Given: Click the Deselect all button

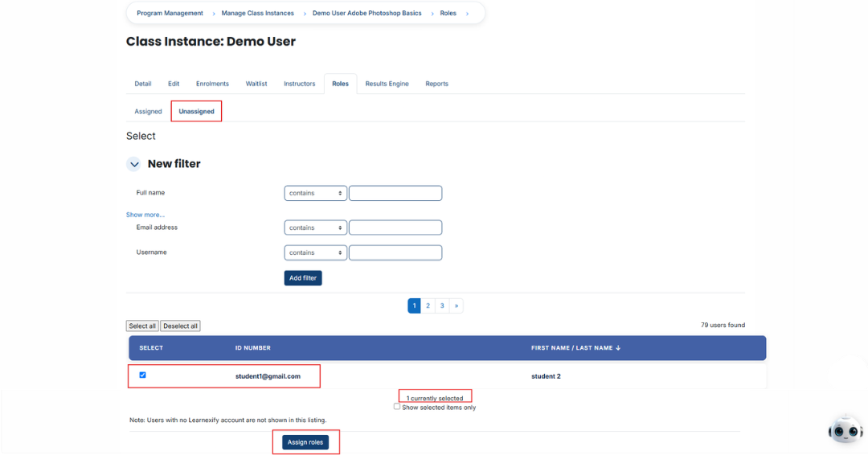Looking at the screenshot, I should (x=181, y=326).
